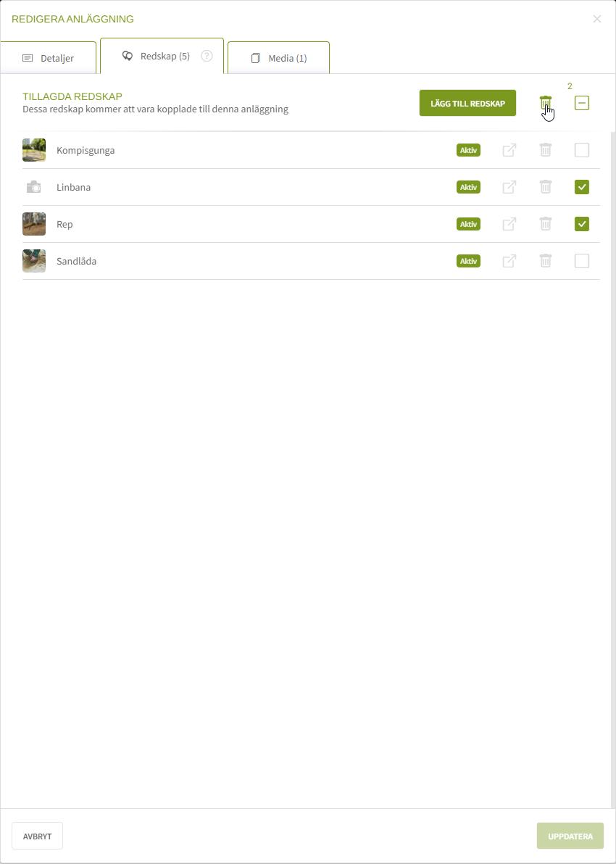Click the trash icon for Rep
This screenshot has width=616, height=864.
click(546, 224)
